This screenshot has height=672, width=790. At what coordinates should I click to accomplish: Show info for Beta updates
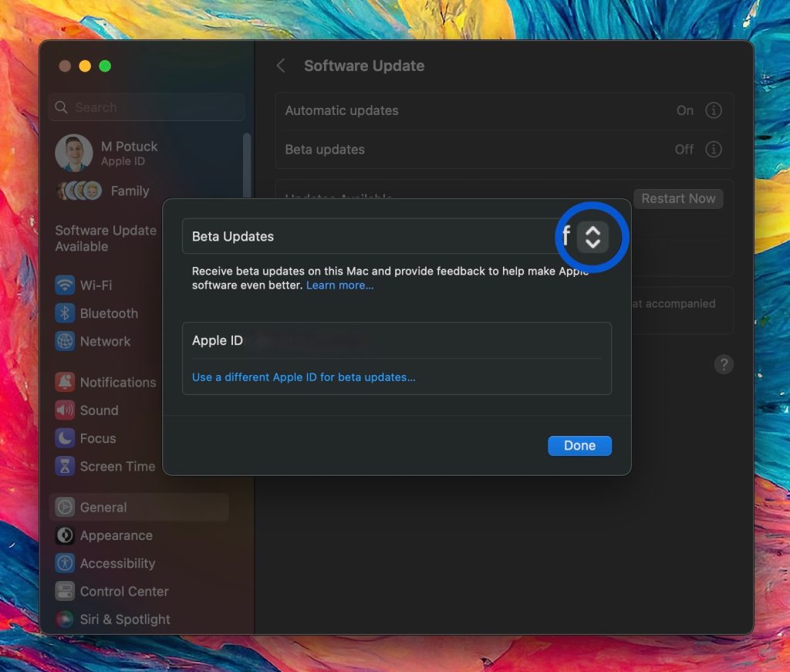pyautogui.click(x=714, y=149)
